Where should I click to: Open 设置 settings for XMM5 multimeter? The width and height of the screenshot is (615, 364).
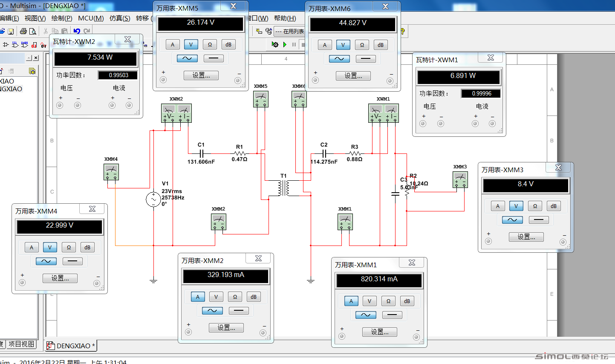click(x=201, y=75)
